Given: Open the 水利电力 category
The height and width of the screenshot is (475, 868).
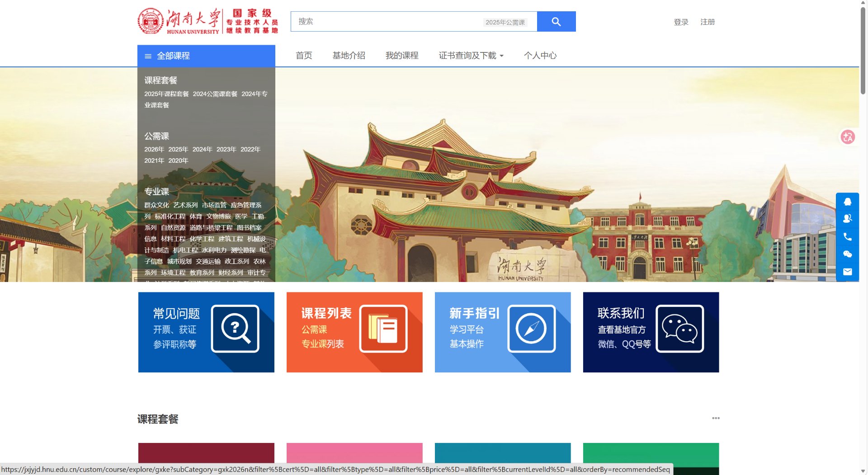Looking at the screenshot, I should pyautogui.click(x=214, y=250).
